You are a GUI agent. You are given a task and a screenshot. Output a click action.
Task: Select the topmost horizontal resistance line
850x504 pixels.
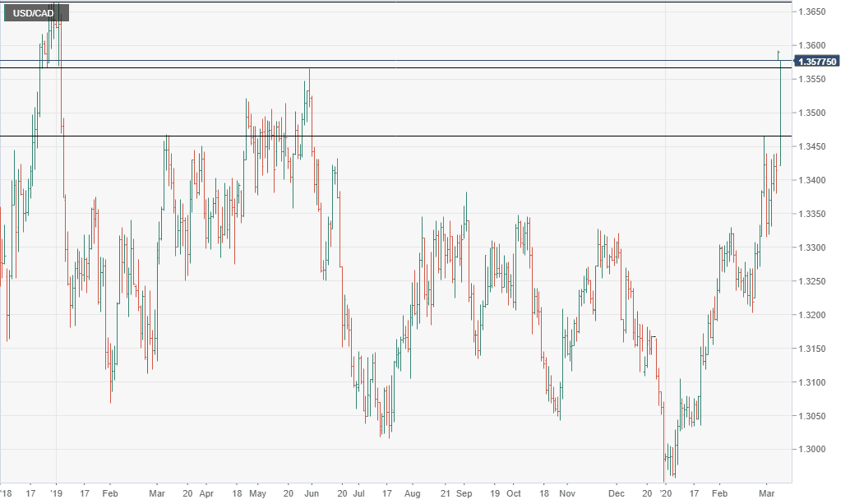[411, 61]
